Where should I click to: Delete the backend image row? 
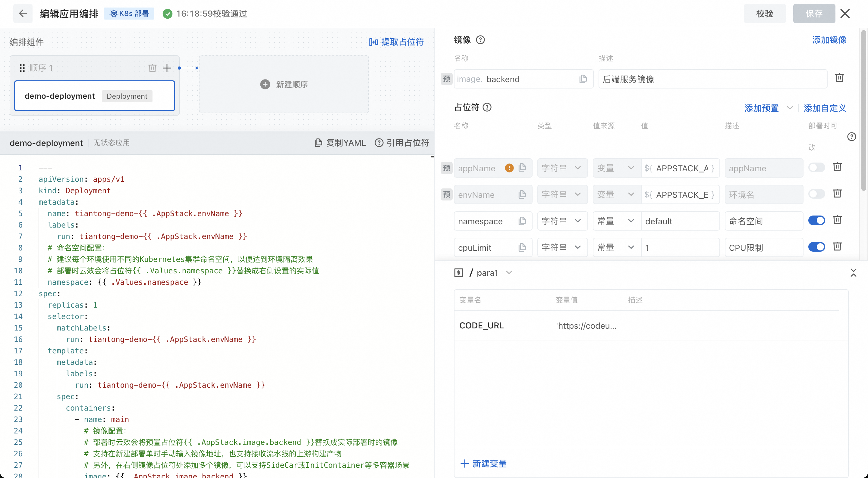(839, 78)
